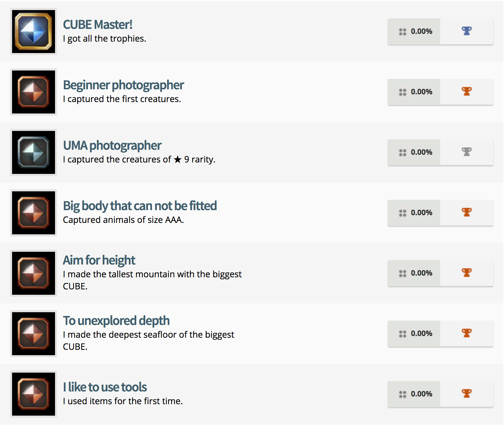Screen dimensions: 504x425
Task: Open the UMA photographer trophy link
Action: coord(112,146)
